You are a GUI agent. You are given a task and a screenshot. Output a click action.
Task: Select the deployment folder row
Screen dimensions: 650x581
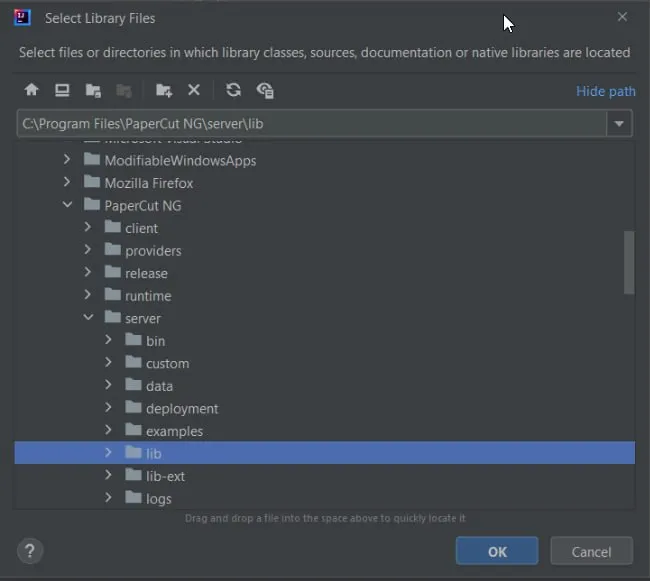325,408
